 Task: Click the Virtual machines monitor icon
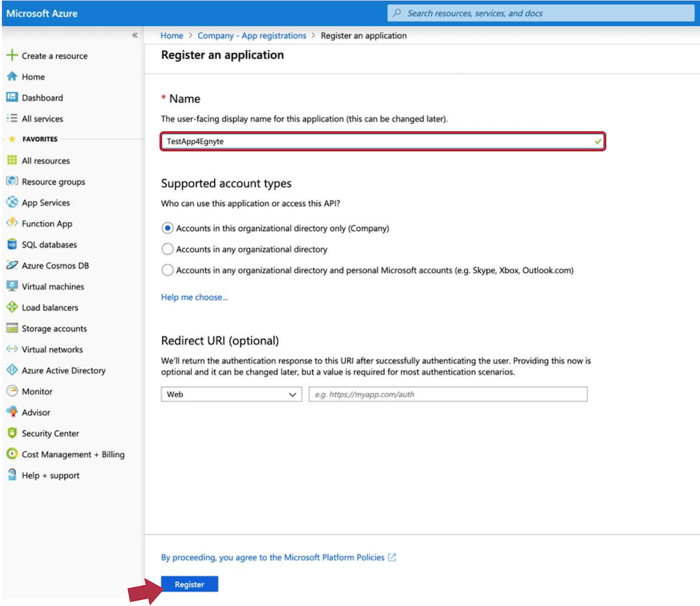point(12,286)
